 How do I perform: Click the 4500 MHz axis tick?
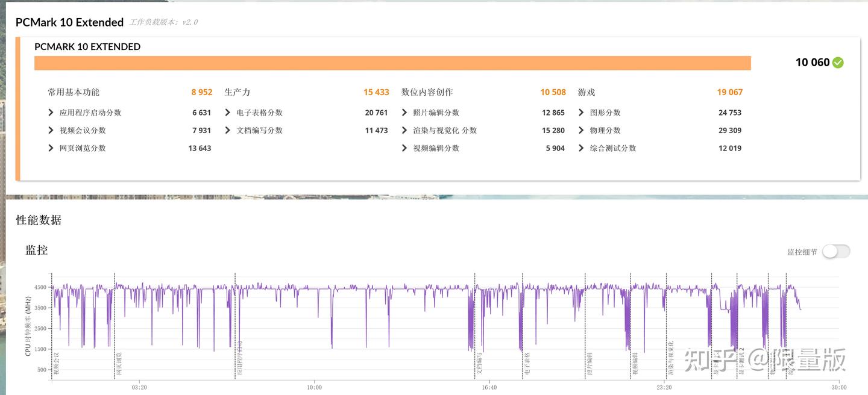[x=40, y=287]
